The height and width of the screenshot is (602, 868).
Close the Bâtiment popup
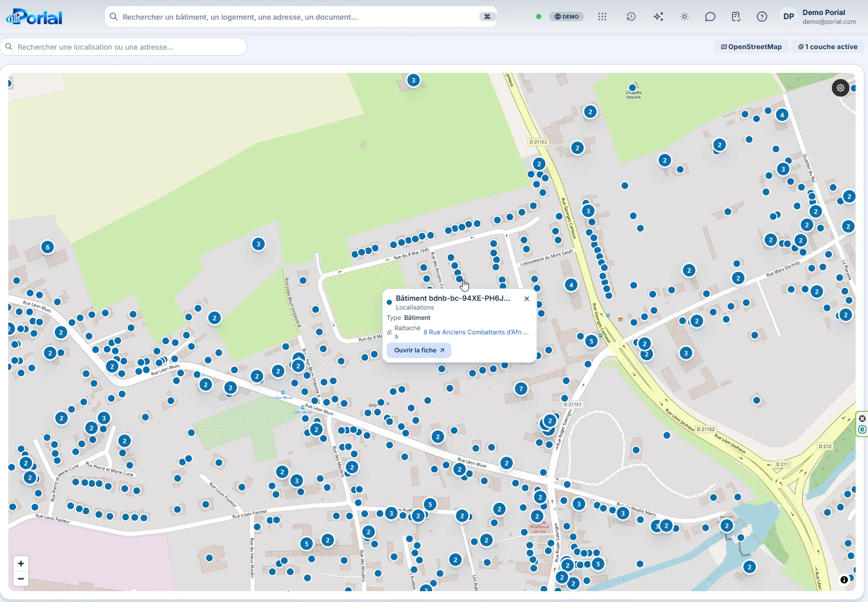tap(527, 299)
